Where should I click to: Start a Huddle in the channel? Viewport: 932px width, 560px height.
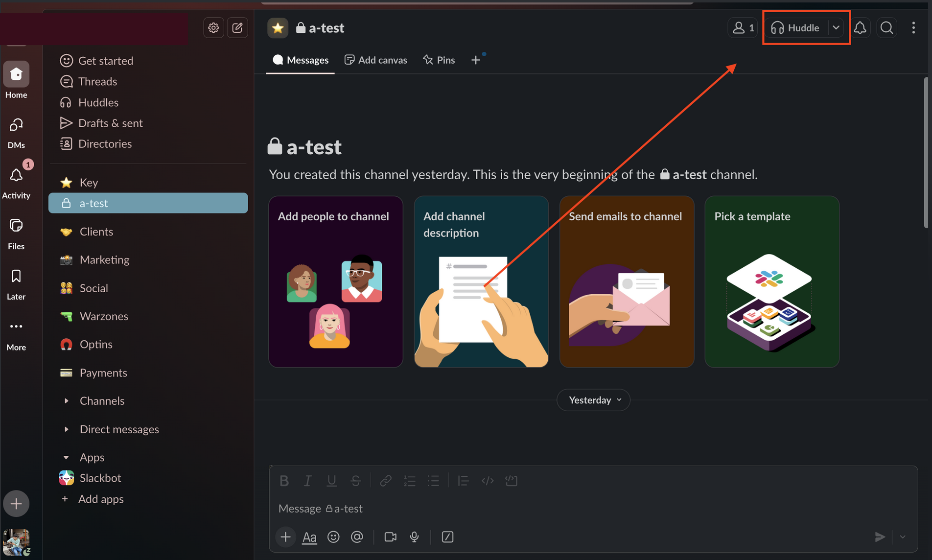796,28
